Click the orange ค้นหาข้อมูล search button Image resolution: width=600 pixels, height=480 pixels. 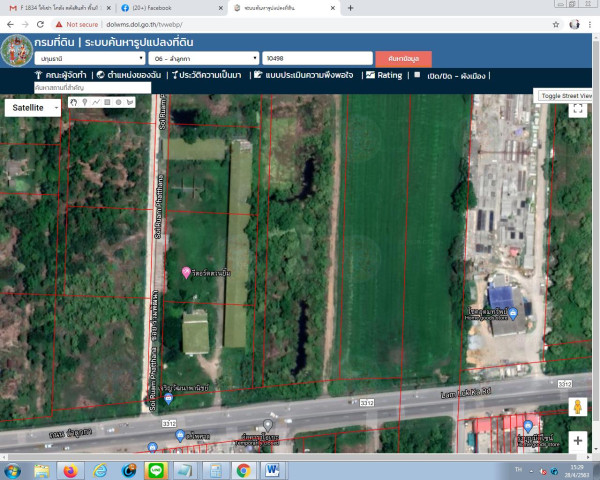coord(404,59)
